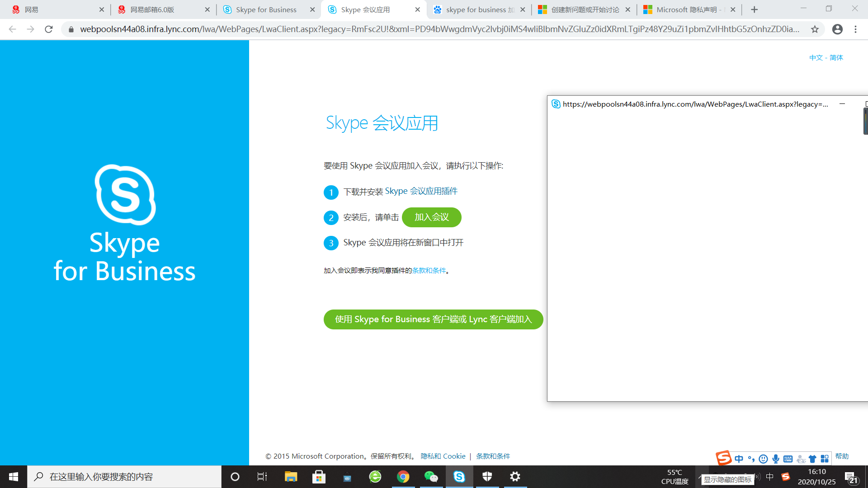Open WeChat from the taskbar
This screenshot has height=488, width=868.
pyautogui.click(x=431, y=477)
